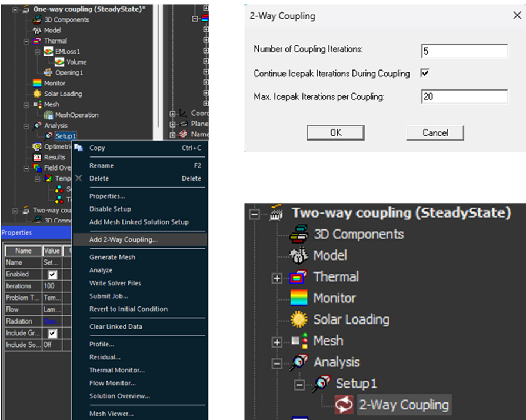The height and width of the screenshot is (420, 526).
Task: Choose Add 2-Way Coupling... from context menu
Action: 123,239
